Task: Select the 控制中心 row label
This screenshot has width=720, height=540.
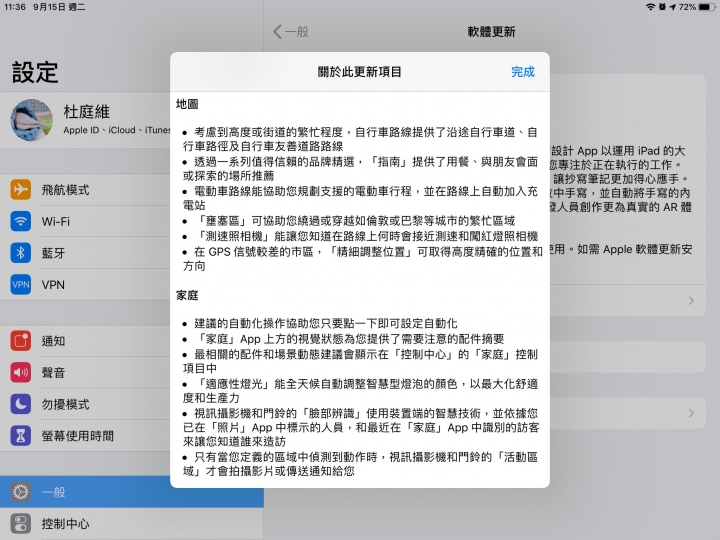Action: pyautogui.click(x=65, y=524)
